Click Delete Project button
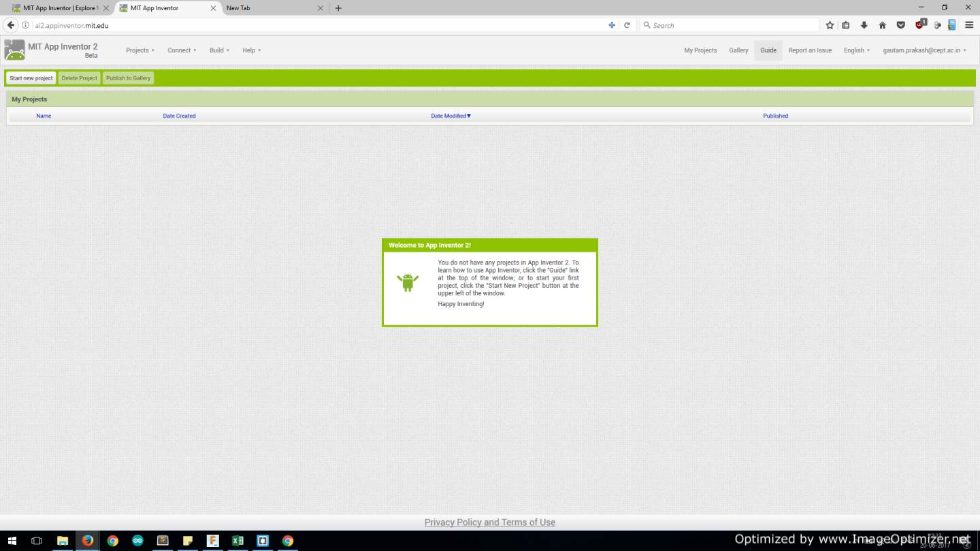Viewport: 980px width, 551px height. coord(79,78)
